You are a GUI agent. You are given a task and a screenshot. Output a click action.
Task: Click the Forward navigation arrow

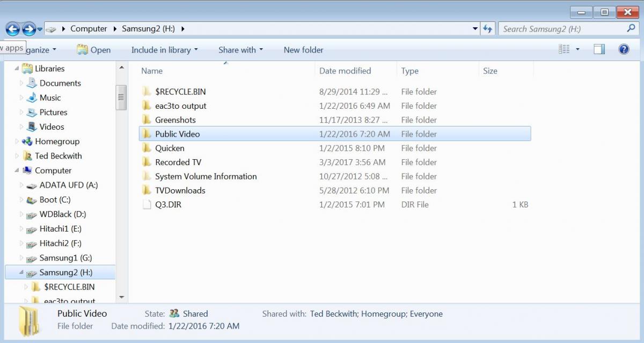[x=29, y=29]
